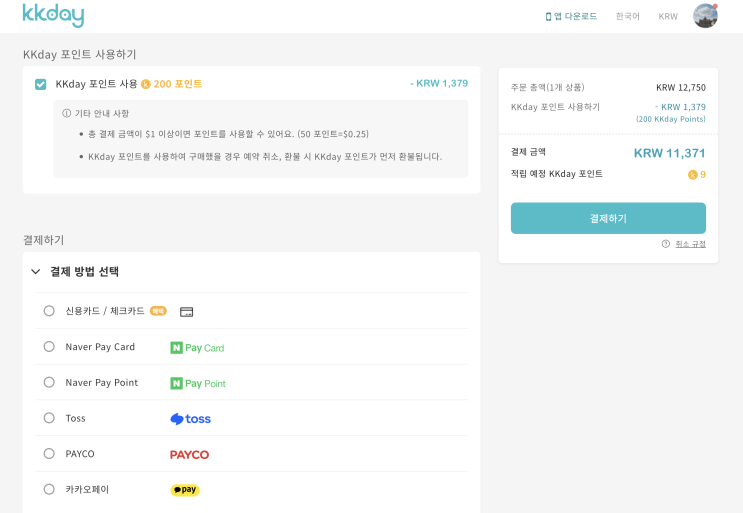Image resolution: width=743 pixels, height=513 pixels.
Task: Click the cancellation policy help icon
Action: (x=666, y=244)
